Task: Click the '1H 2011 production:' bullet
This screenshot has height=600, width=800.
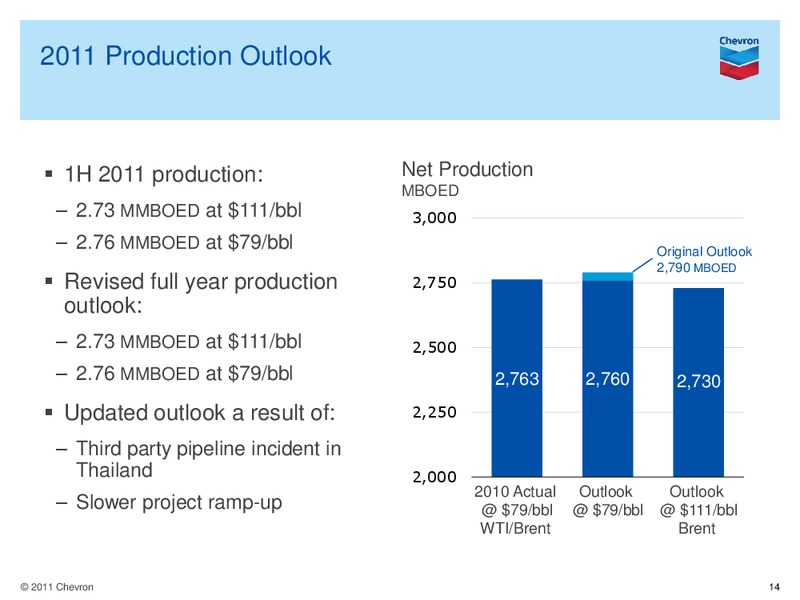Action: [163, 174]
